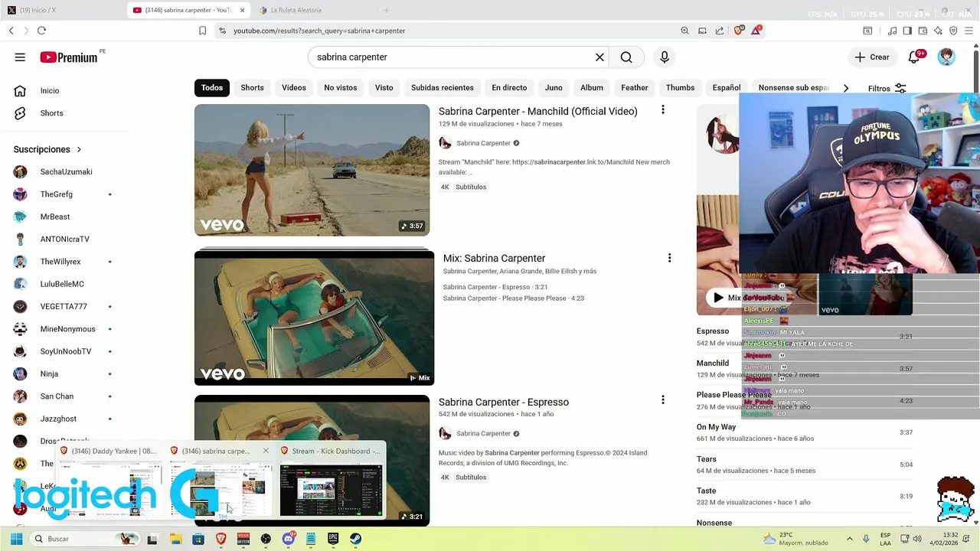
Task: Open options menu for the Manchild video
Action: pyautogui.click(x=663, y=110)
